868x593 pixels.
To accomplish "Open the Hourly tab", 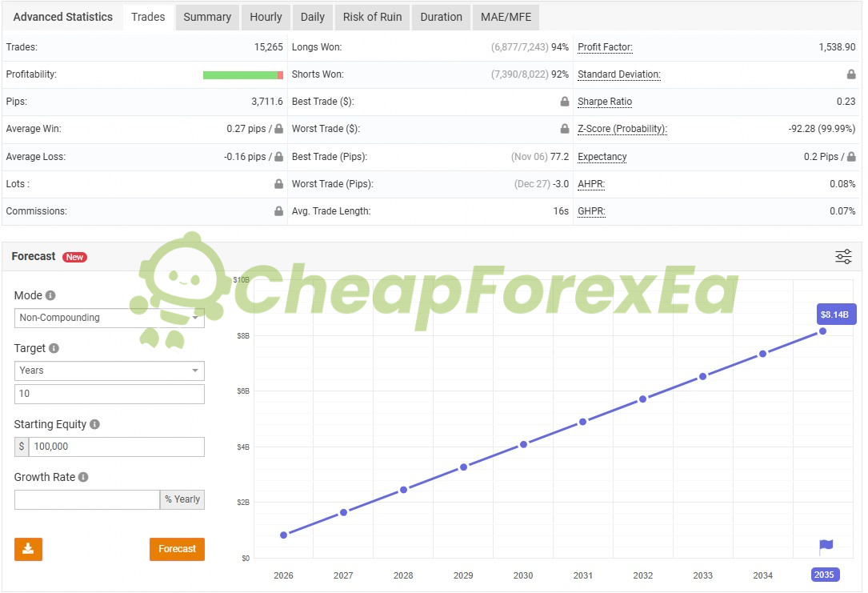I will pos(266,17).
